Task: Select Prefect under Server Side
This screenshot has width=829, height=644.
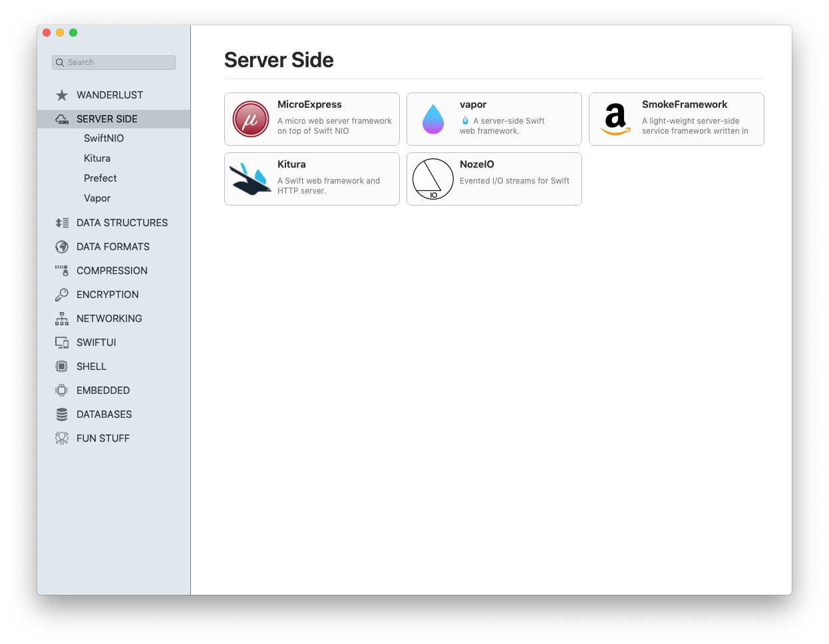Action: [x=100, y=178]
